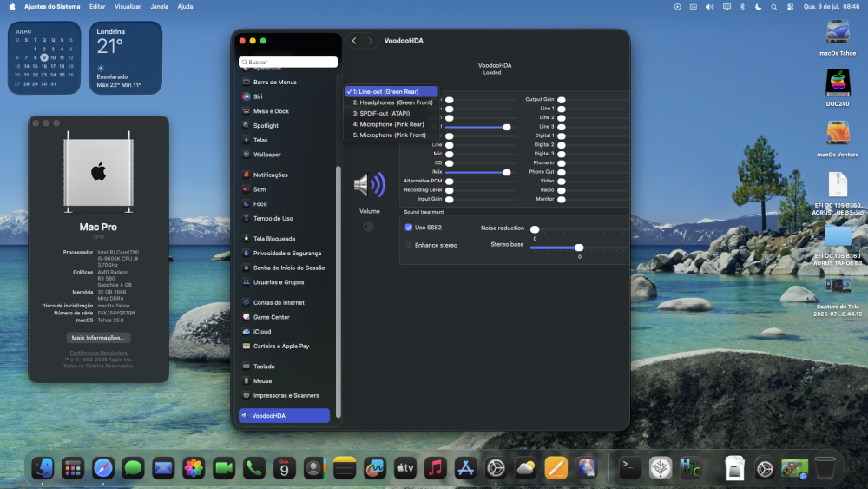Screen dimensions: 868x489
Task: Open Finder from the Dock
Action: (43, 468)
